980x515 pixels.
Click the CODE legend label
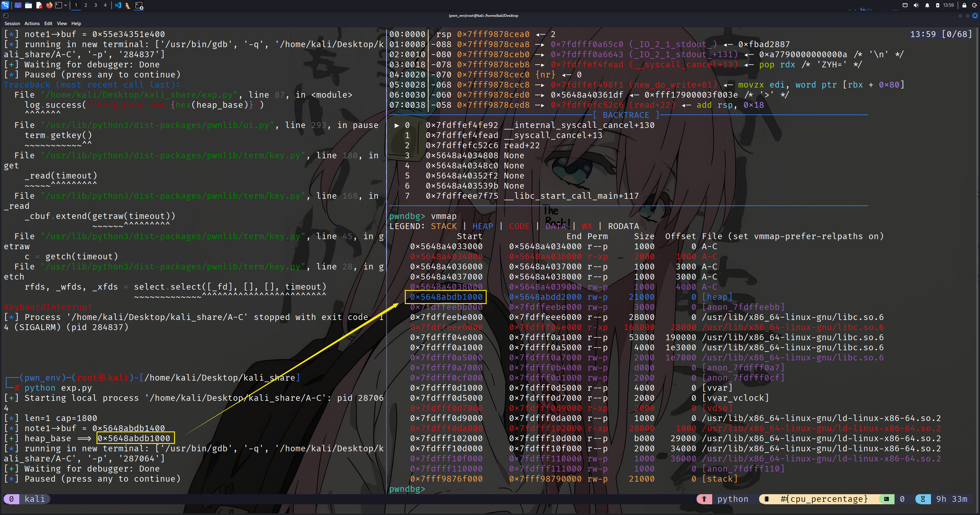pos(519,226)
